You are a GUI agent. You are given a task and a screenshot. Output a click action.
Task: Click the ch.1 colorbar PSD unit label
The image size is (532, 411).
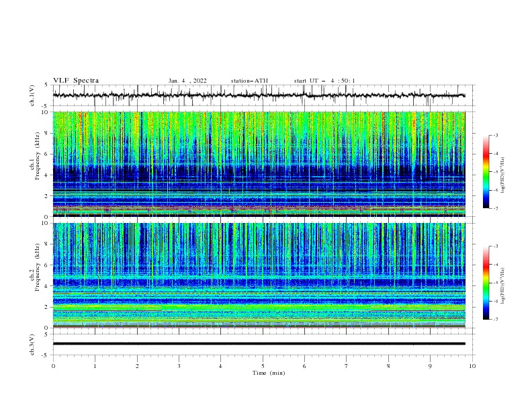pos(503,175)
